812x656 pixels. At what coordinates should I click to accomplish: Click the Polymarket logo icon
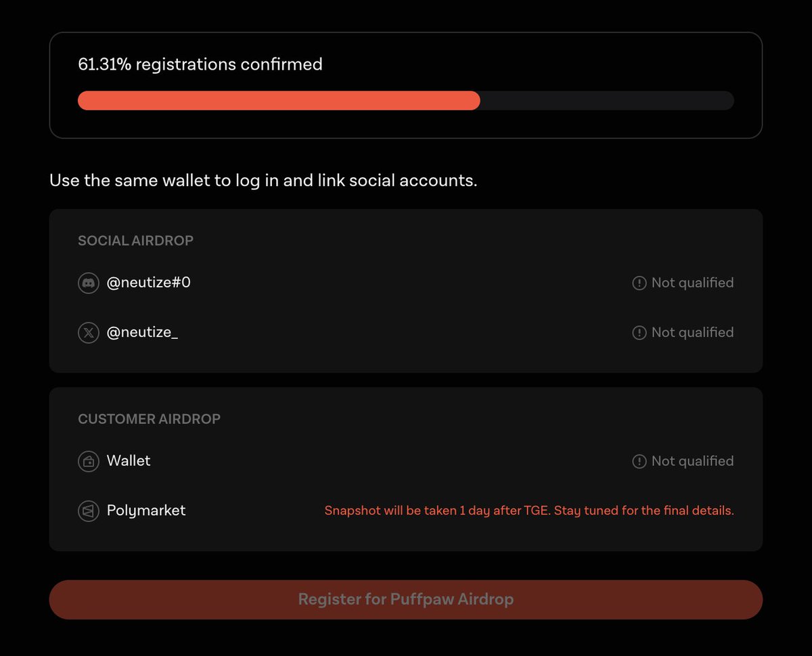pyautogui.click(x=89, y=511)
